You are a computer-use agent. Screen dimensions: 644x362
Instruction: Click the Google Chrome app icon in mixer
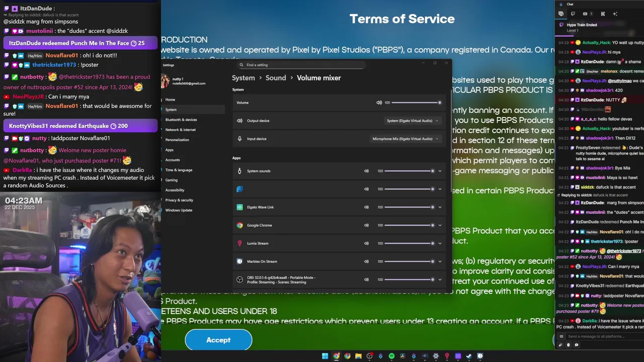239,225
